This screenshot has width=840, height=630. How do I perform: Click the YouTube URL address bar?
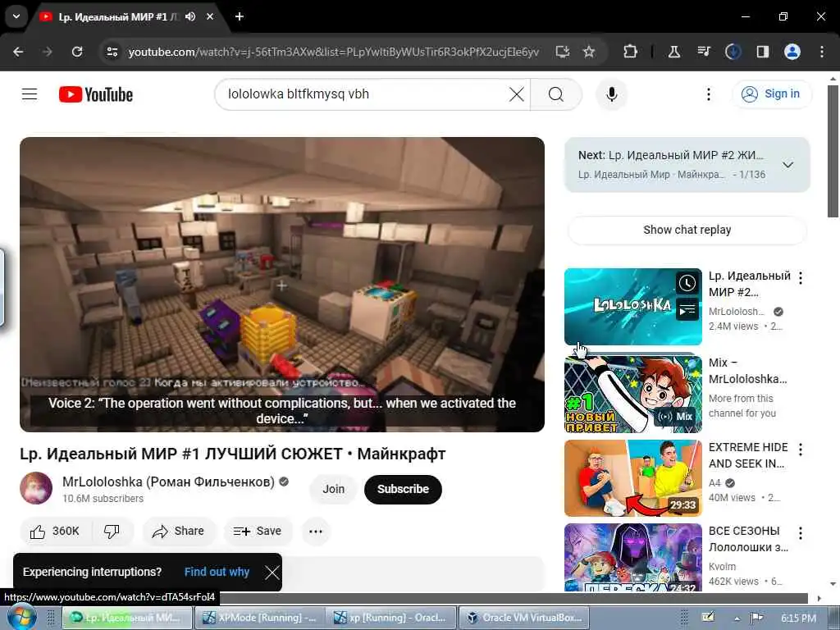(333, 52)
